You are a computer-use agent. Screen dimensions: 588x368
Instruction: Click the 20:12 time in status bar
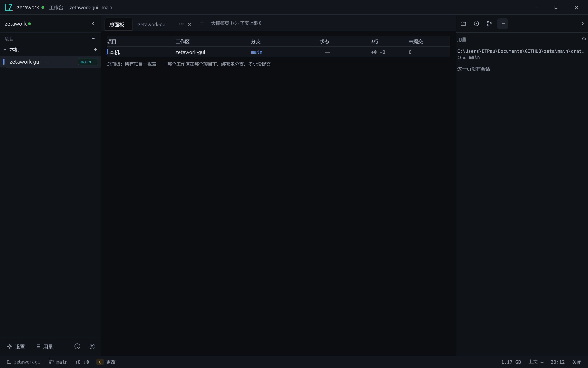point(557,362)
